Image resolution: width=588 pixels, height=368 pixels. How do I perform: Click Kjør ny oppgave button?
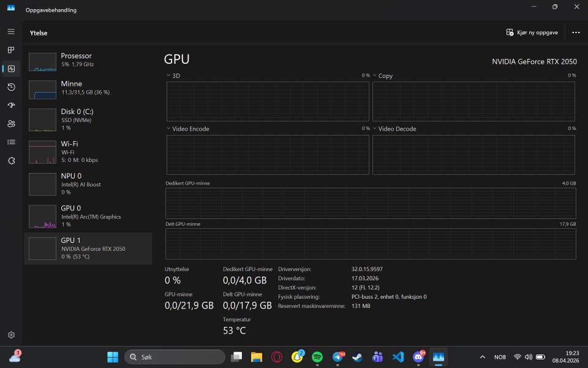point(532,33)
